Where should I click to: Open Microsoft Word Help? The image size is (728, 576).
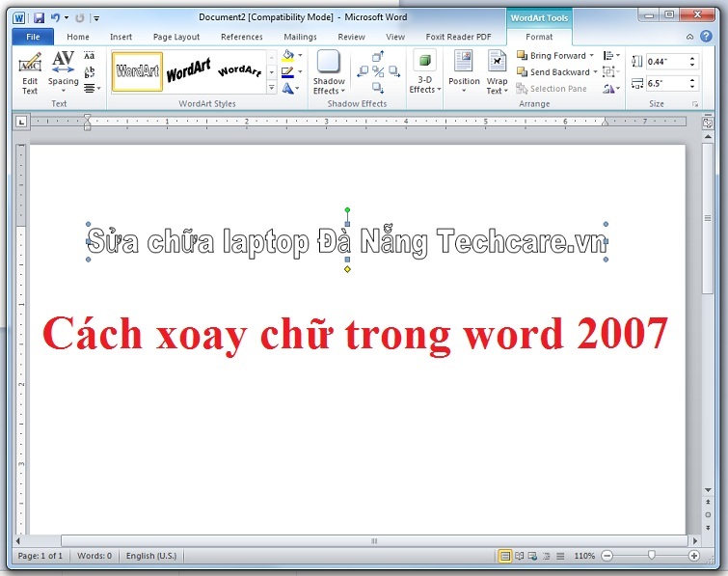pos(706,37)
